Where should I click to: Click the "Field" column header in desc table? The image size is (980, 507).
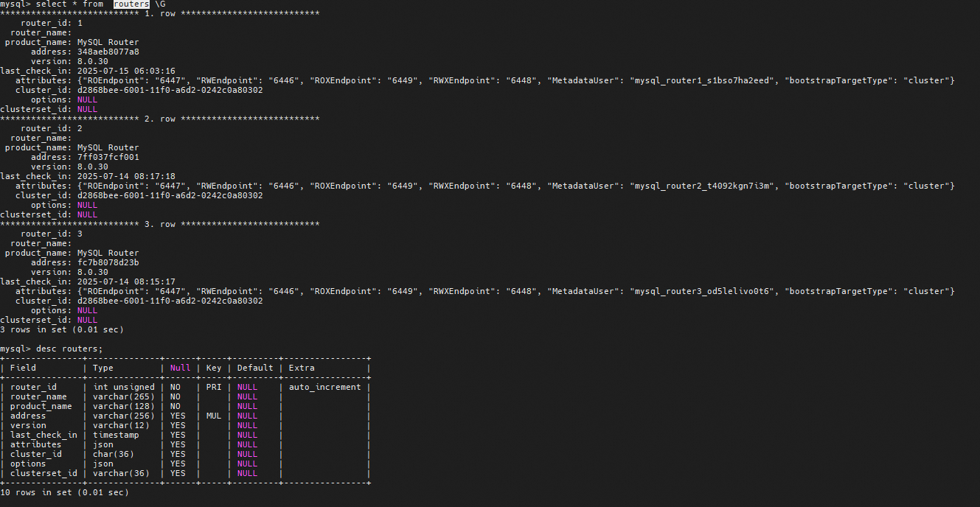pos(23,368)
